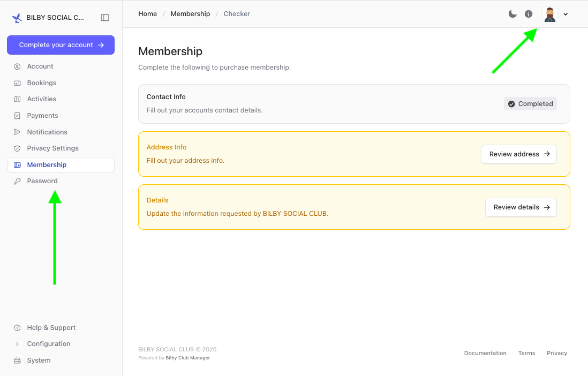Click the Membership ID card icon

pyautogui.click(x=17, y=165)
